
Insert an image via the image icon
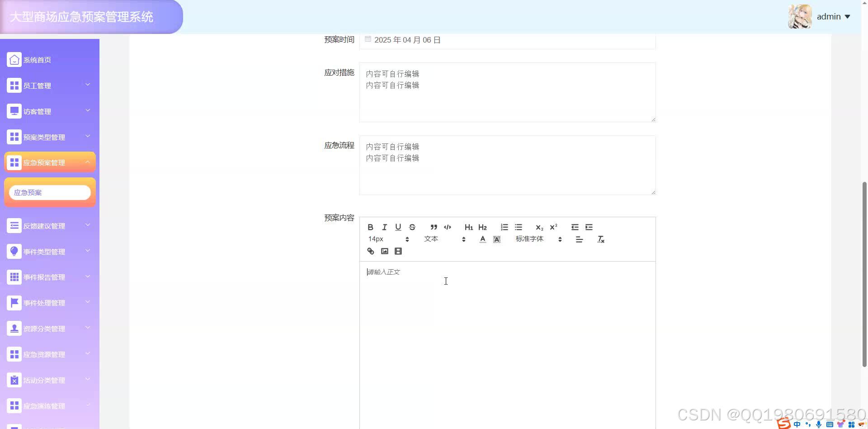384,251
